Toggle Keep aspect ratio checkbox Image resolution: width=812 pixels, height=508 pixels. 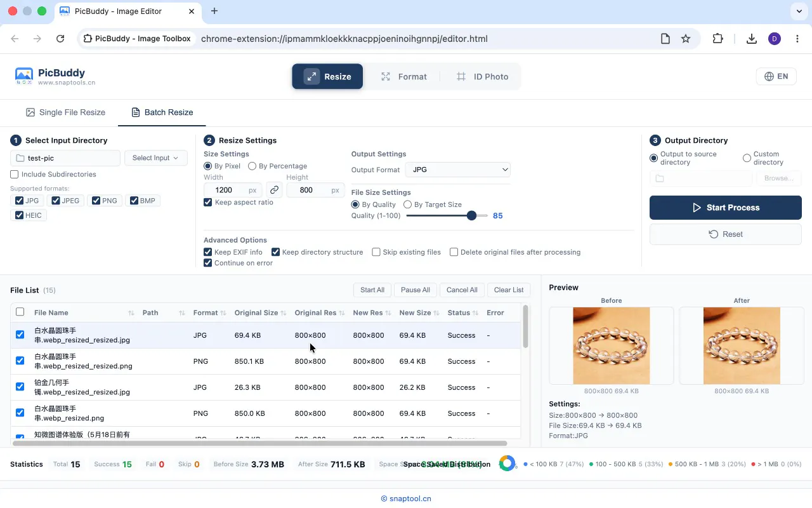click(208, 202)
